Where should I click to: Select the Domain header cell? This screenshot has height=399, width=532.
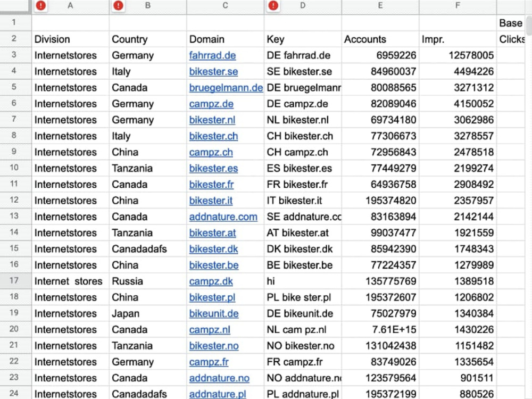pos(225,39)
